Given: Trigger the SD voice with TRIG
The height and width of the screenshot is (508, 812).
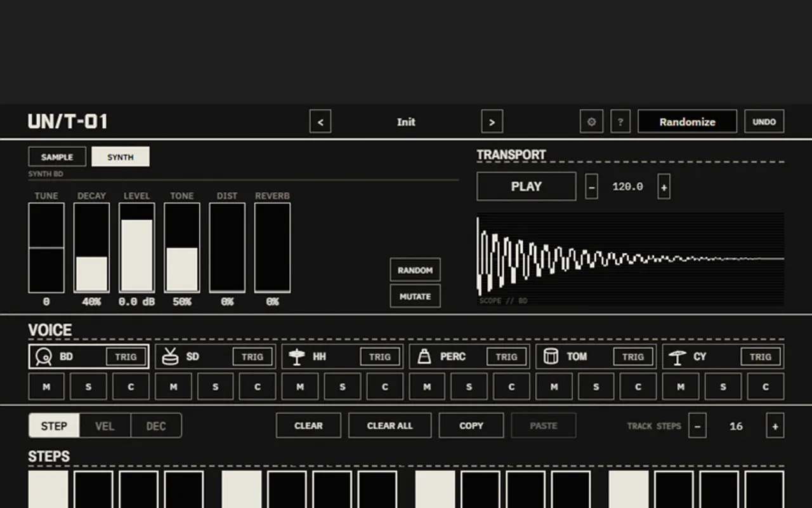Looking at the screenshot, I should tap(252, 357).
